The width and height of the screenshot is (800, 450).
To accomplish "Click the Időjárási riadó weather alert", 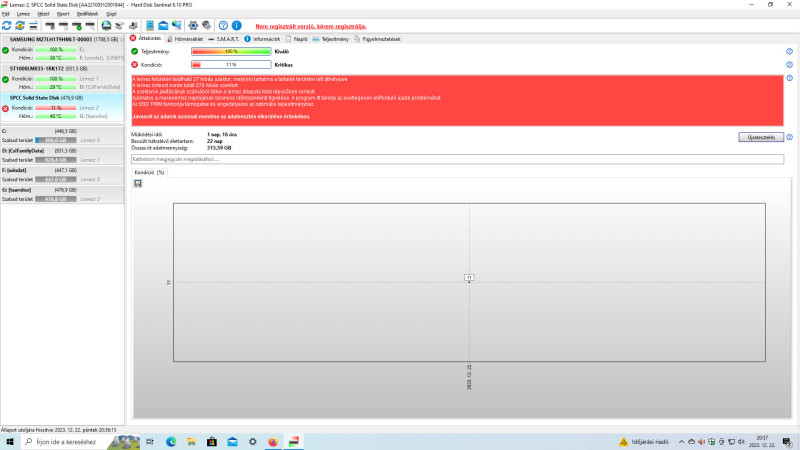I will [644, 442].
